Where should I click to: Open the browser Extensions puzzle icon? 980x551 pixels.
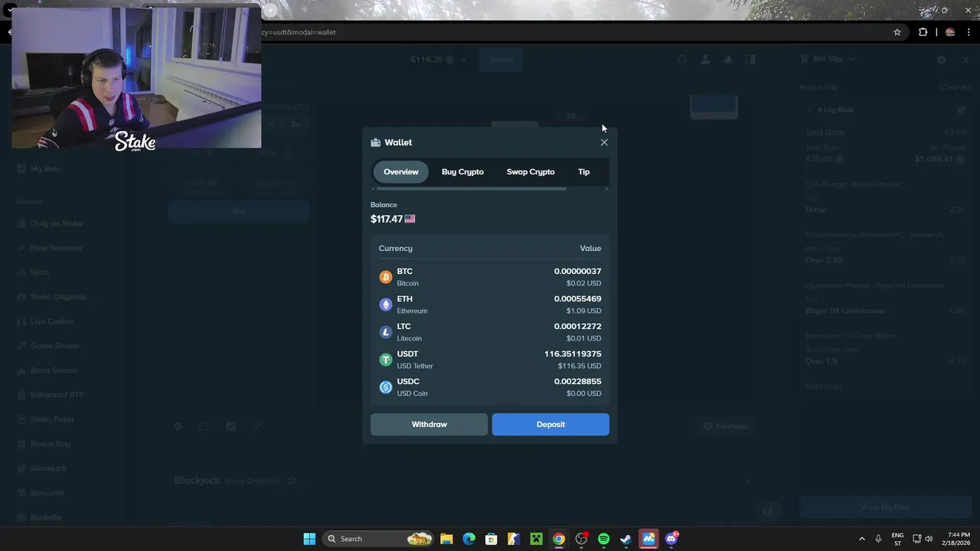pos(923,32)
